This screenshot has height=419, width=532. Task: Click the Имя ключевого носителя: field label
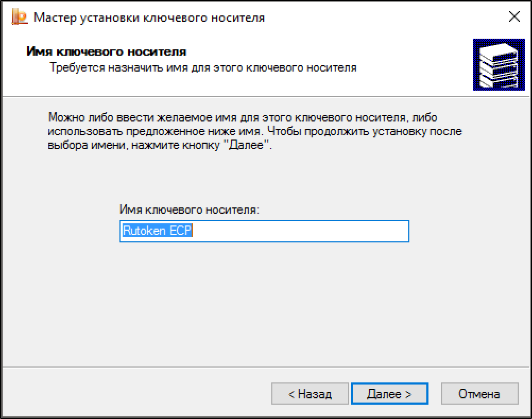(190, 210)
